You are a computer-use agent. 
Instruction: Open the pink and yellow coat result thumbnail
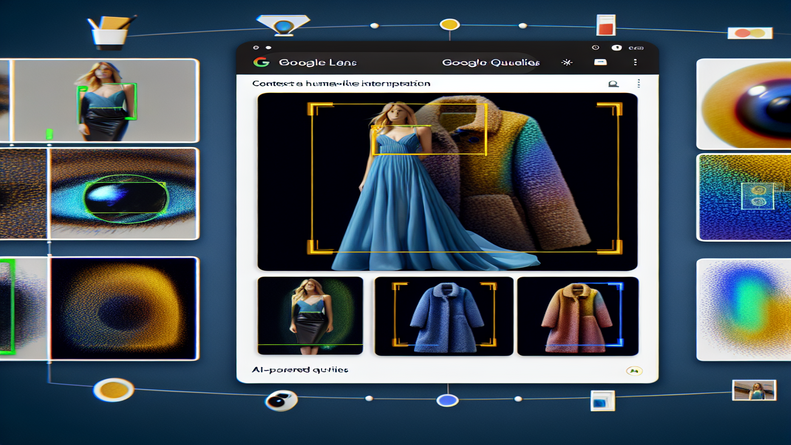(x=578, y=316)
